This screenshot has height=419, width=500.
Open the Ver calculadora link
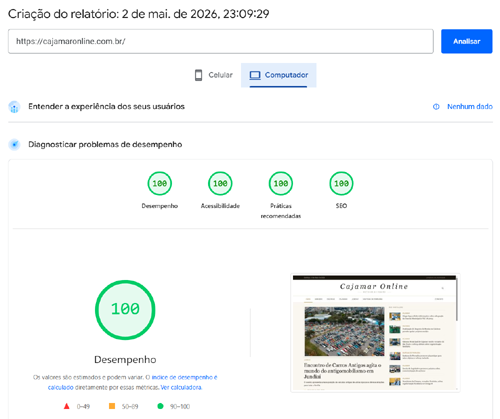pyautogui.click(x=181, y=387)
